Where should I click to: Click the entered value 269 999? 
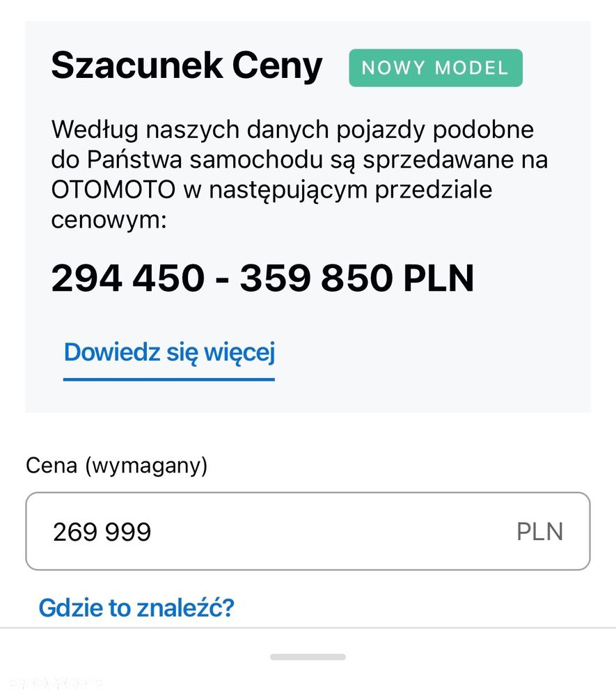click(102, 532)
